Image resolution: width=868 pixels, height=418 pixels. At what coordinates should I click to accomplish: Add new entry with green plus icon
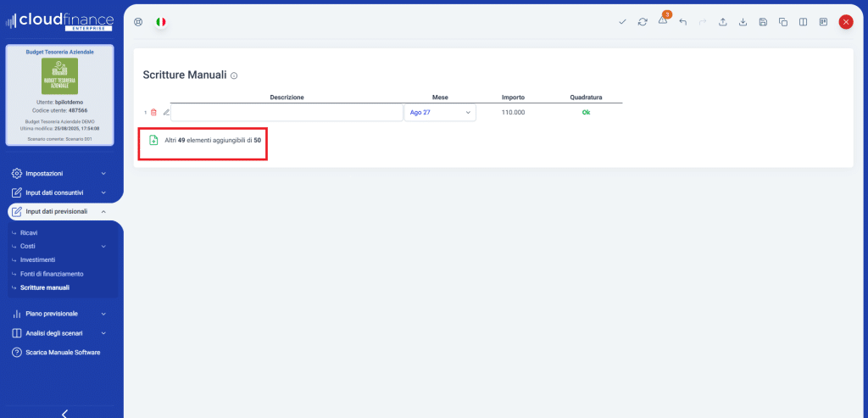(153, 140)
